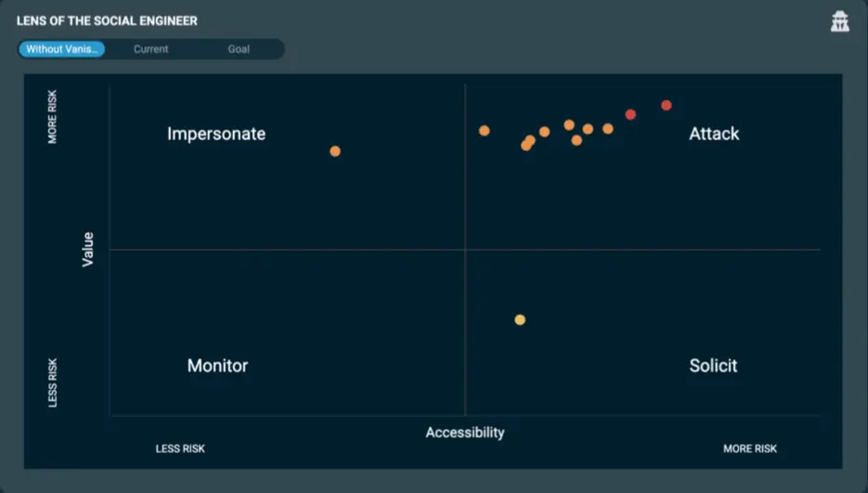Click the leftmost orange dot in Attack quadrant

click(x=484, y=131)
